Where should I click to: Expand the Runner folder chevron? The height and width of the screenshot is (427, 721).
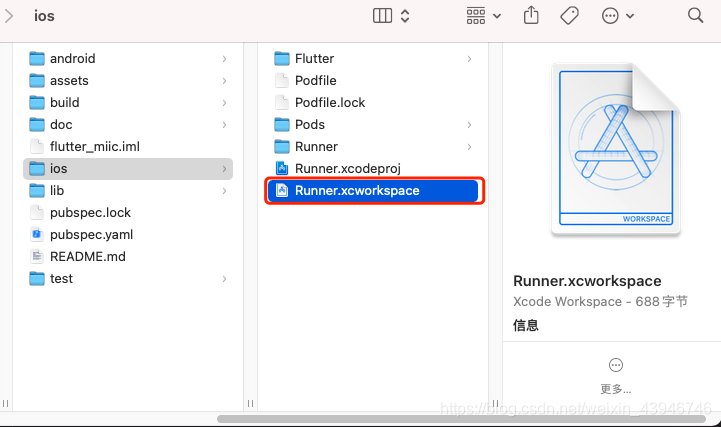tap(469, 147)
